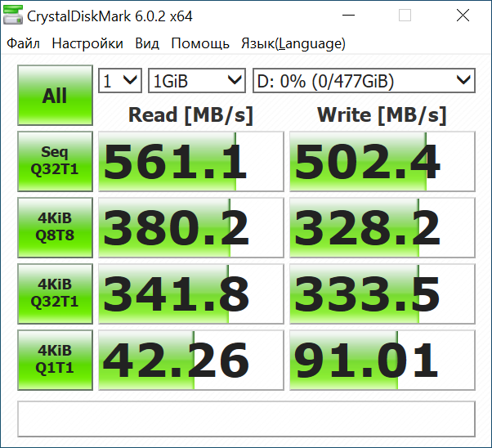
Task: Click the Read [MB/s] column header
Action: [190, 115]
